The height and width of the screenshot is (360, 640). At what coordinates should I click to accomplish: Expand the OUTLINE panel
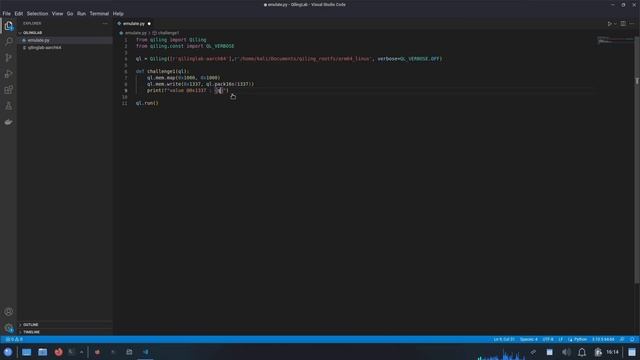(31, 324)
